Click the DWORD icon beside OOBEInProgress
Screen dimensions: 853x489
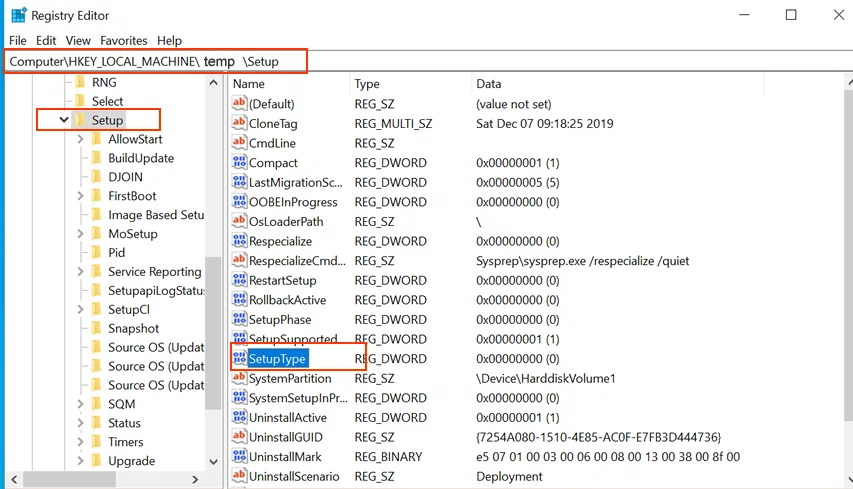[x=239, y=201]
